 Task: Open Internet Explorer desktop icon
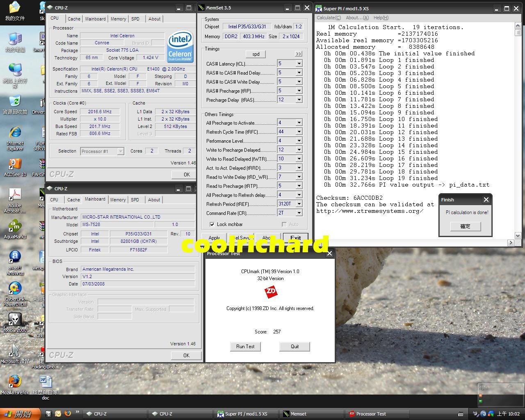[15, 139]
